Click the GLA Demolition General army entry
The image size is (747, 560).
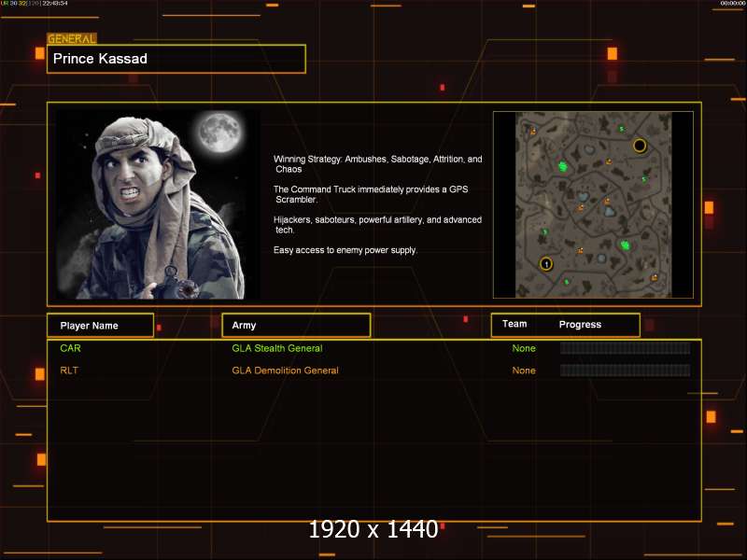(x=286, y=371)
